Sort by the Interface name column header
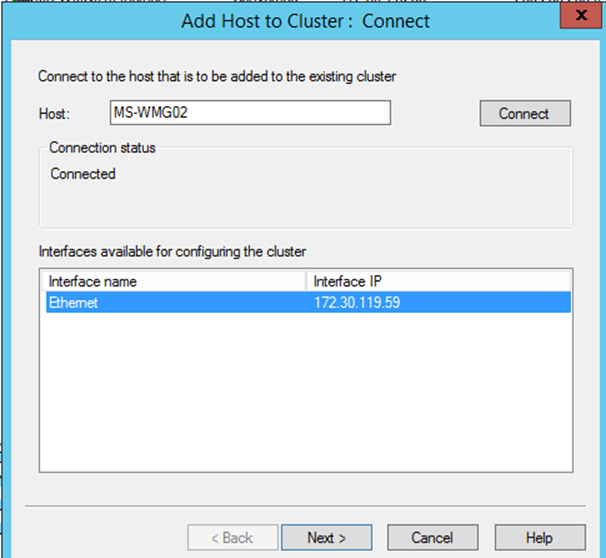 [x=174, y=281]
